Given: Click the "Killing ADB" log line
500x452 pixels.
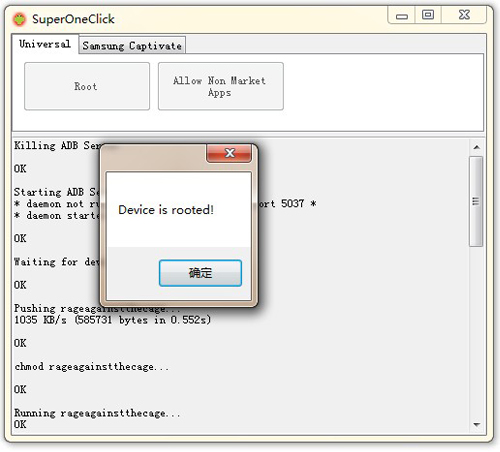Looking at the screenshot, I should click(57, 146).
